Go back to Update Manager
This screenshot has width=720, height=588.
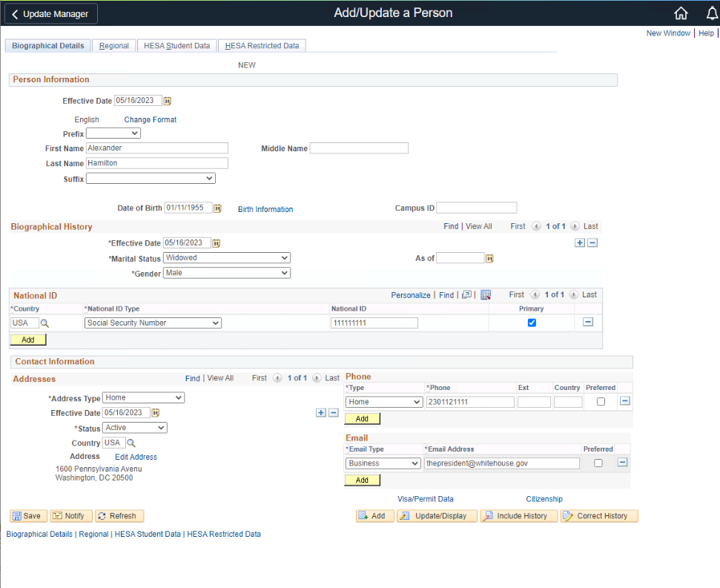(51, 14)
